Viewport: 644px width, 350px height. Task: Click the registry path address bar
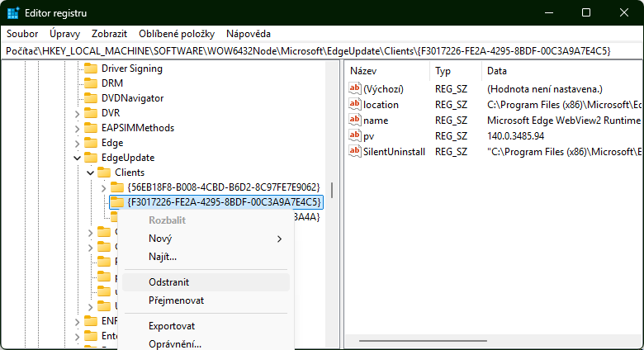pyautogui.click(x=322, y=51)
